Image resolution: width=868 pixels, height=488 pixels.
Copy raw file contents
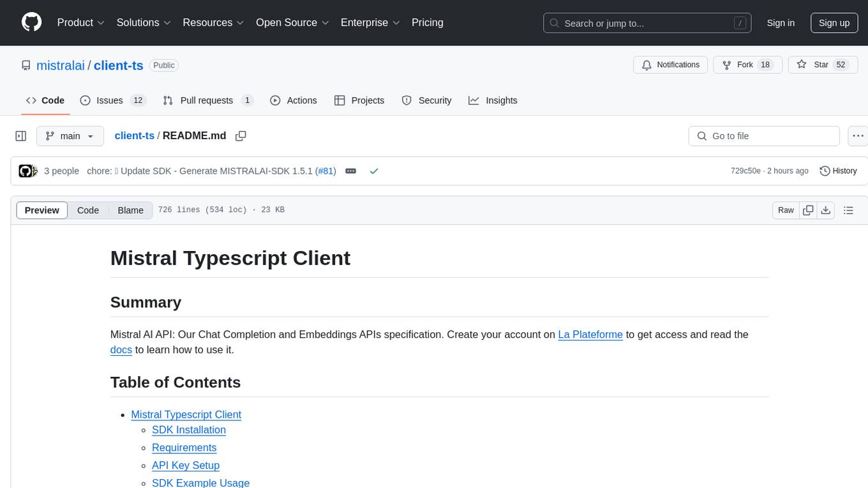808,210
